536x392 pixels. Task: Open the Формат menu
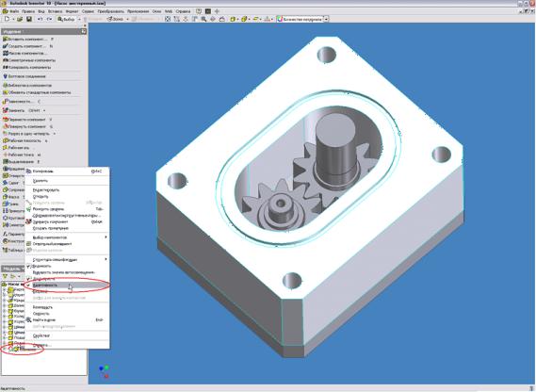pos(72,11)
